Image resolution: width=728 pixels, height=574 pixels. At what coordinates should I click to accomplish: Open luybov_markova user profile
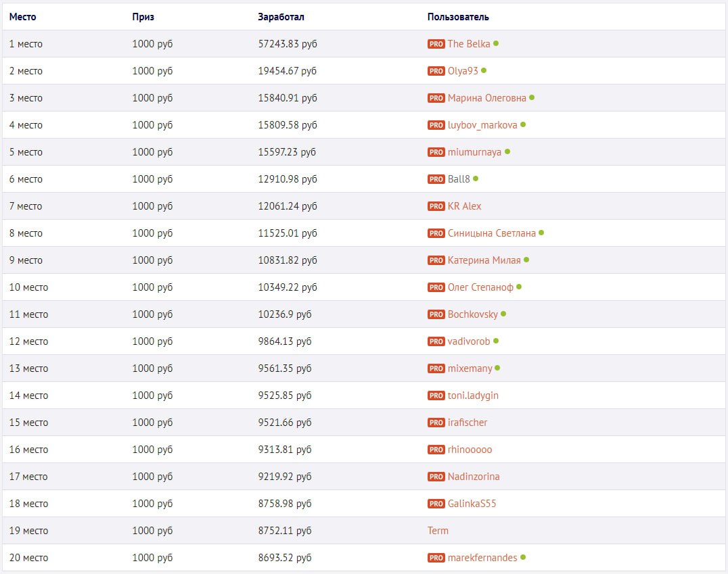tap(482, 125)
